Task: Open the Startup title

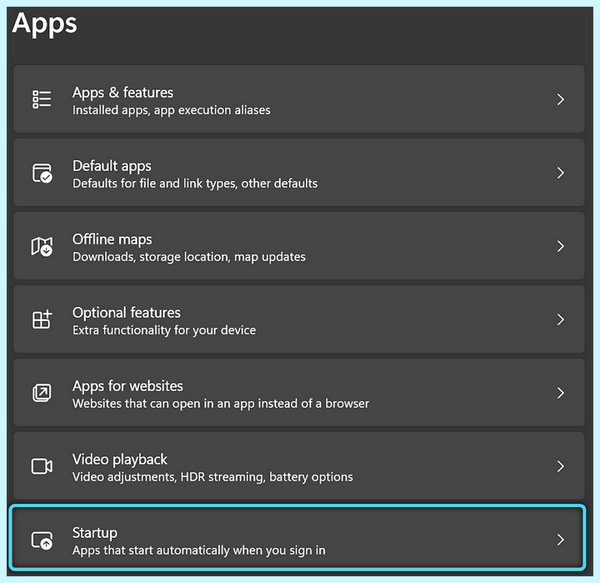Action: [95, 533]
